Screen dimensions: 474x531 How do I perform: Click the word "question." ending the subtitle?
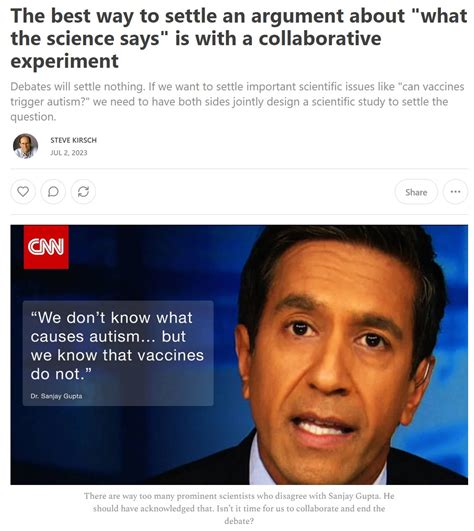point(33,117)
